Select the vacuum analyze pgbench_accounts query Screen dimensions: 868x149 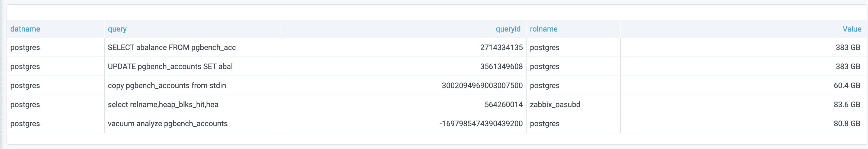(x=168, y=124)
